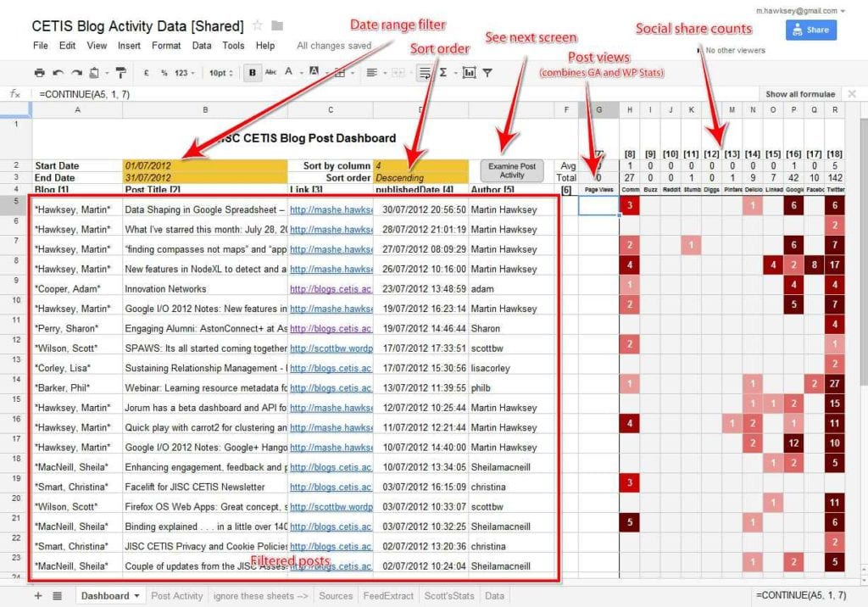
Task: Switch to the Post Activity sheet tab
Action: point(176,596)
